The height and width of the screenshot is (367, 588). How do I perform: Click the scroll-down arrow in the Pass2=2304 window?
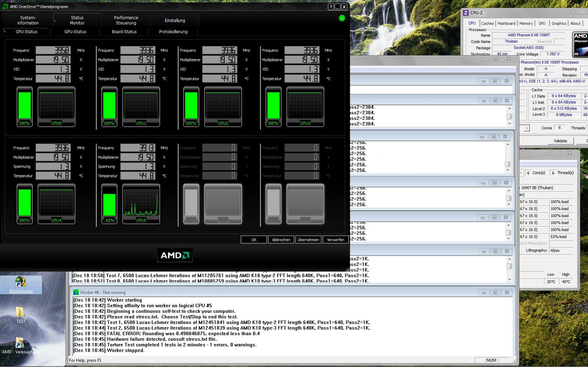509,123
